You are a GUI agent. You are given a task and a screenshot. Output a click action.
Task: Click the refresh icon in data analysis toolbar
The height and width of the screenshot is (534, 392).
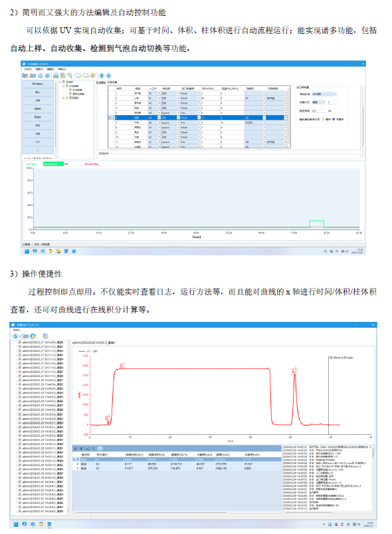point(16,336)
